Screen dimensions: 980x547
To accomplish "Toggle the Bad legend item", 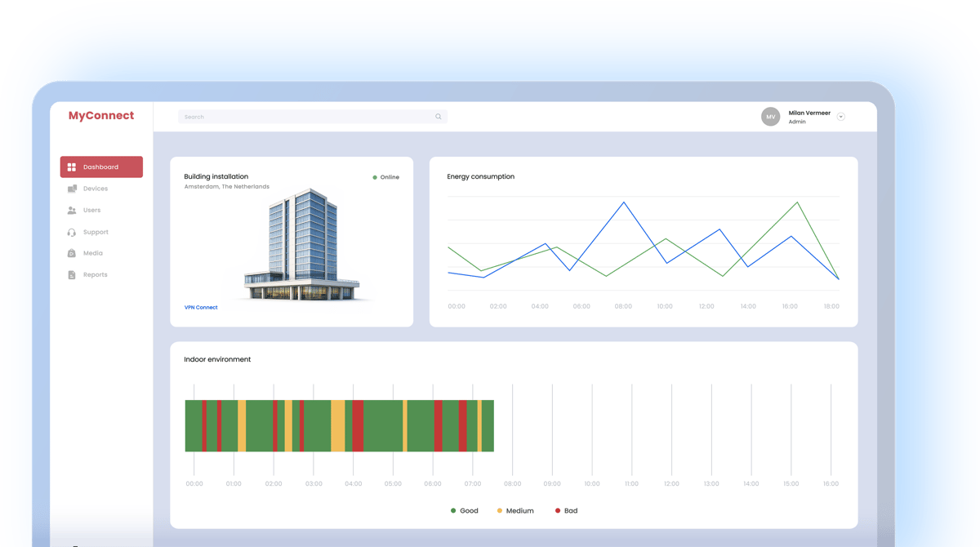I will click(x=566, y=511).
